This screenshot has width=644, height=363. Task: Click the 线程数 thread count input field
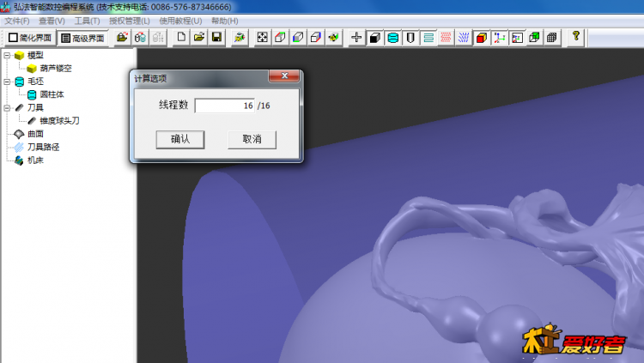225,106
